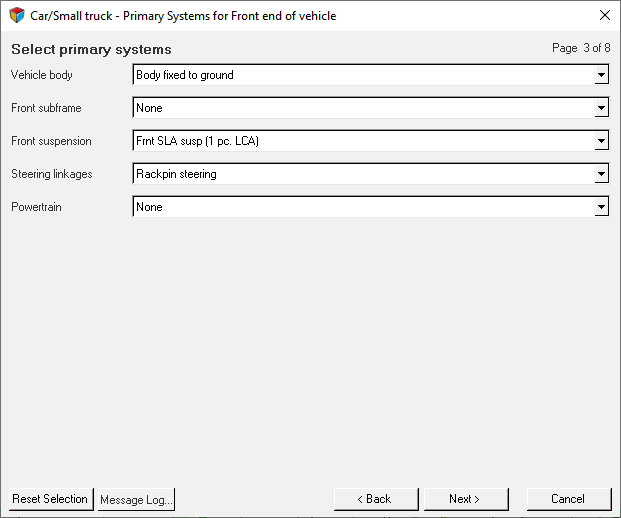This screenshot has height=518, width=621.
Task: Expand the Front subframe dropdown arrow
Action: (x=601, y=108)
